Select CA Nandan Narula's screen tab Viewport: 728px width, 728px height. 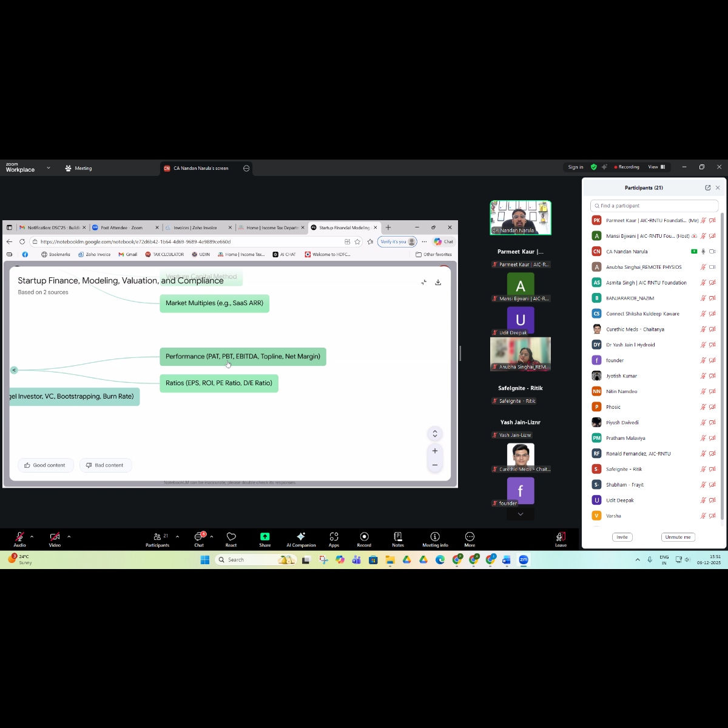pyautogui.click(x=200, y=168)
